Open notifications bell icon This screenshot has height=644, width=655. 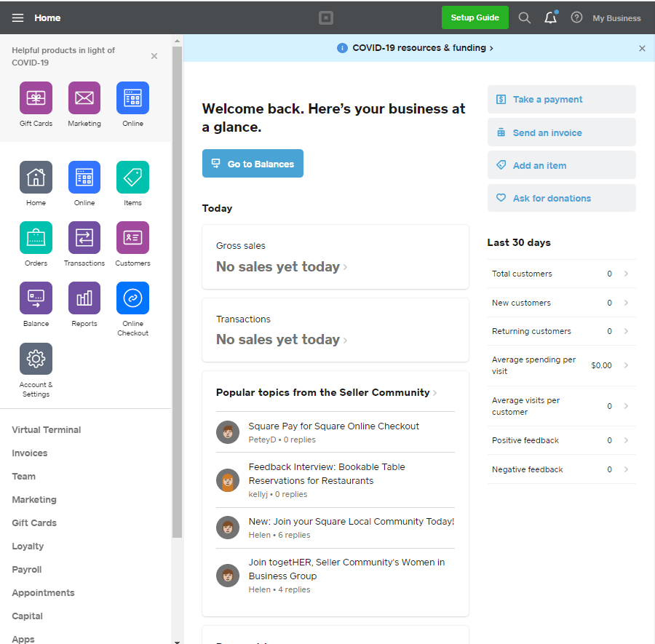pyautogui.click(x=551, y=17)
